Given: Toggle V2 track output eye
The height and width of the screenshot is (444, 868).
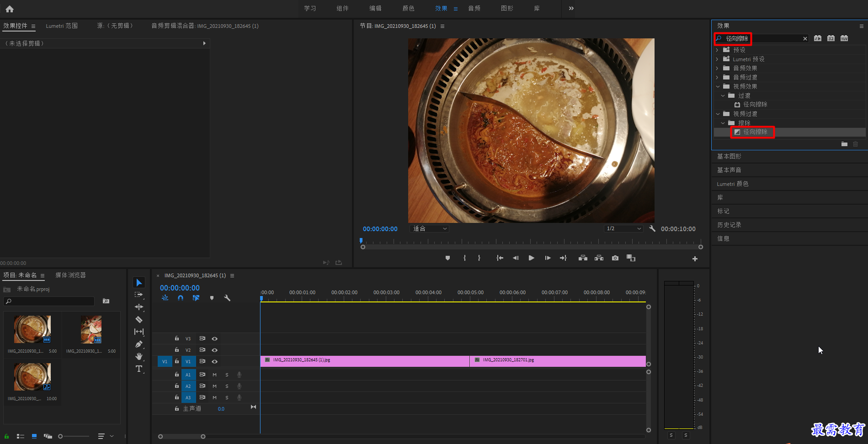Looking at the screenshot, I should [x=214, y=350].
